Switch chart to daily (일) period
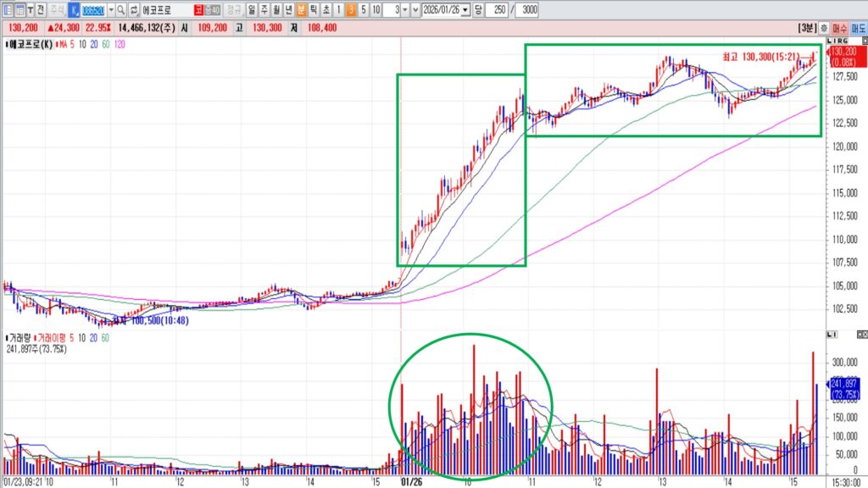868x488 pixels. (252, 10)
